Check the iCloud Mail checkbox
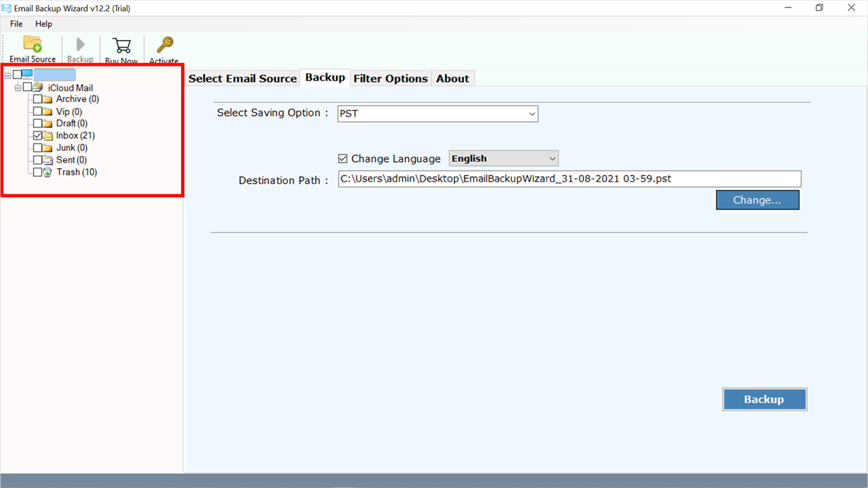The height and width of the screenshot is (488, 868). [28, 87]
